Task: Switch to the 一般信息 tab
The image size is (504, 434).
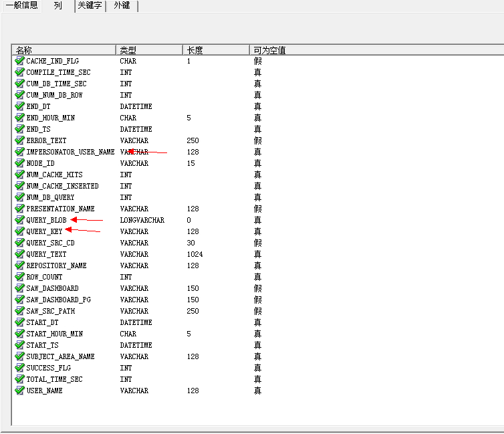Action: pos(21,5)
